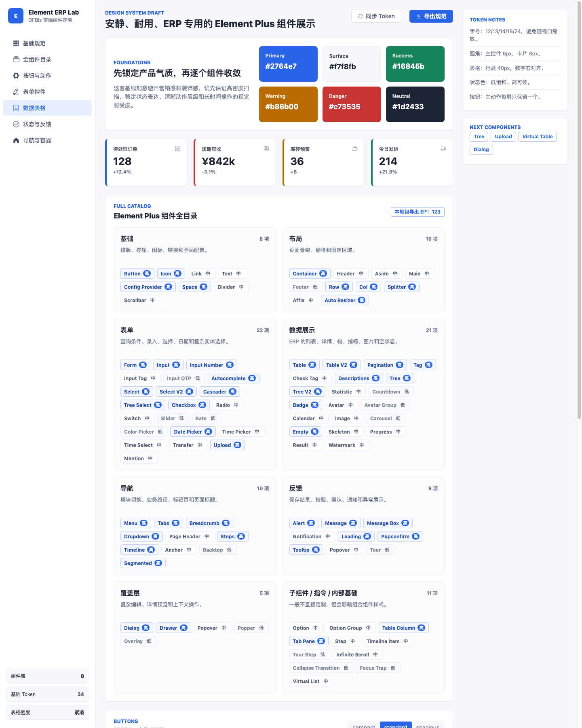Click the Infinite Scroll component tag
Screen dimensions: 582x728
pos(358,655)
